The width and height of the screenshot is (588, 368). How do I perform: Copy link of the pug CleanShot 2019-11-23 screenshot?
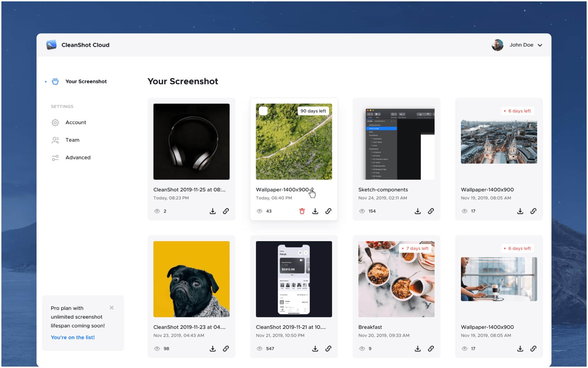(x=226, y=349)
